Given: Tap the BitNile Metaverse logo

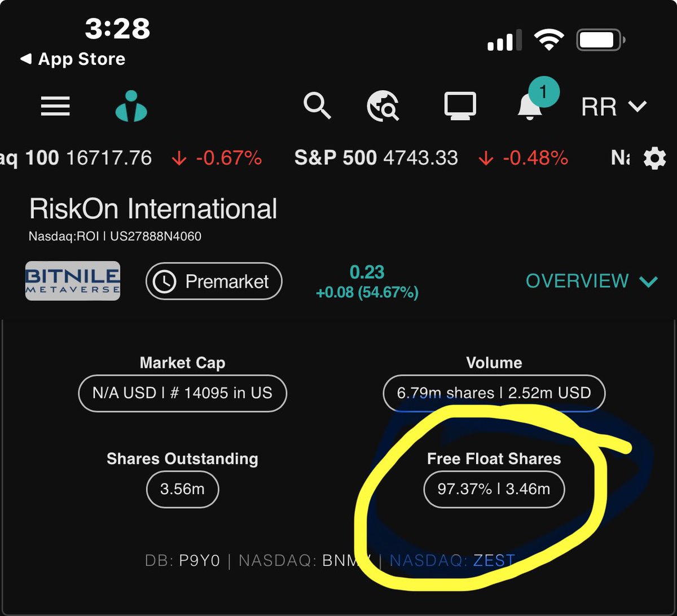Looking at the screenshot, I should pos(73,280).
